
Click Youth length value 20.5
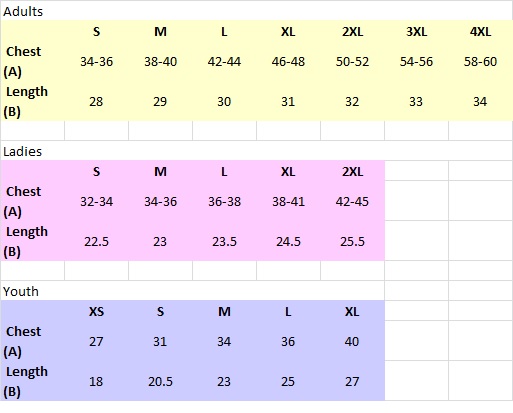160,382
